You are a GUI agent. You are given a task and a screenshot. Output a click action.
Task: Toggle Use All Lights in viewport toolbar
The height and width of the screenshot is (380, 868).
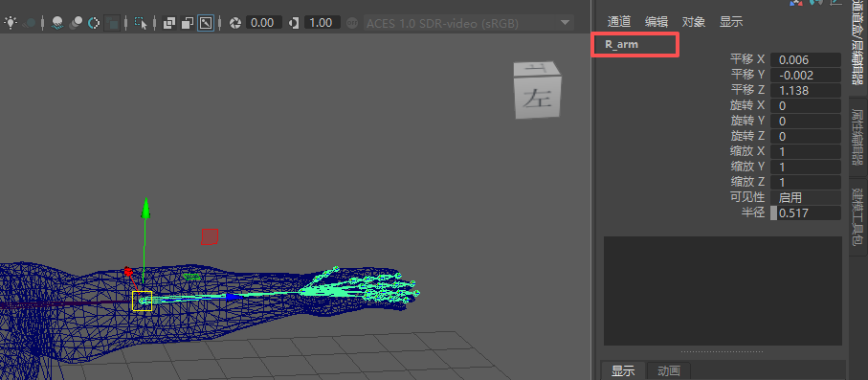point(10,23)
